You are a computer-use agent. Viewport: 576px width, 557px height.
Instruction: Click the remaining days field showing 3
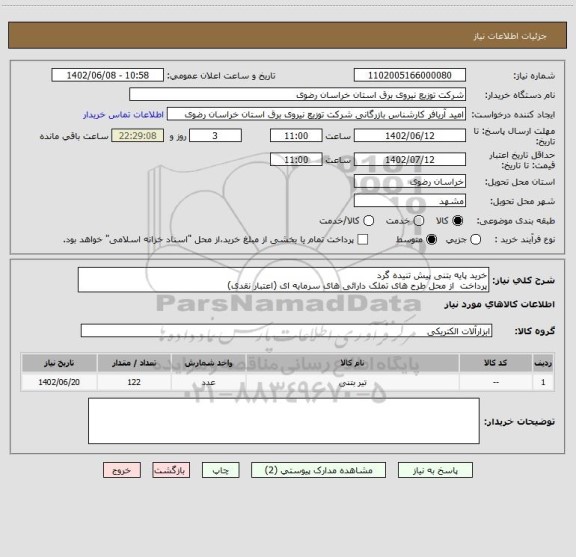[x=215, y=136]
